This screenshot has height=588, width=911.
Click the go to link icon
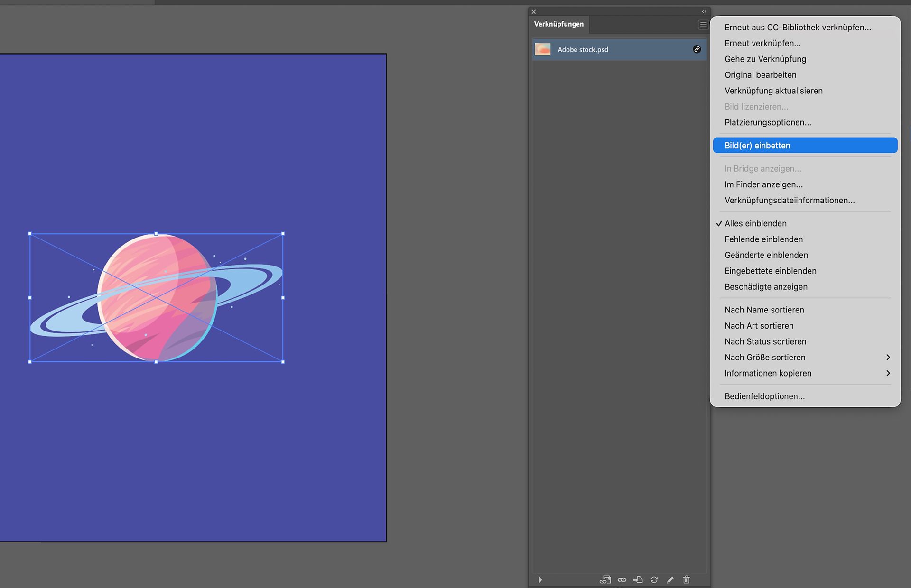pyautogui.click(x=638, y=579)
